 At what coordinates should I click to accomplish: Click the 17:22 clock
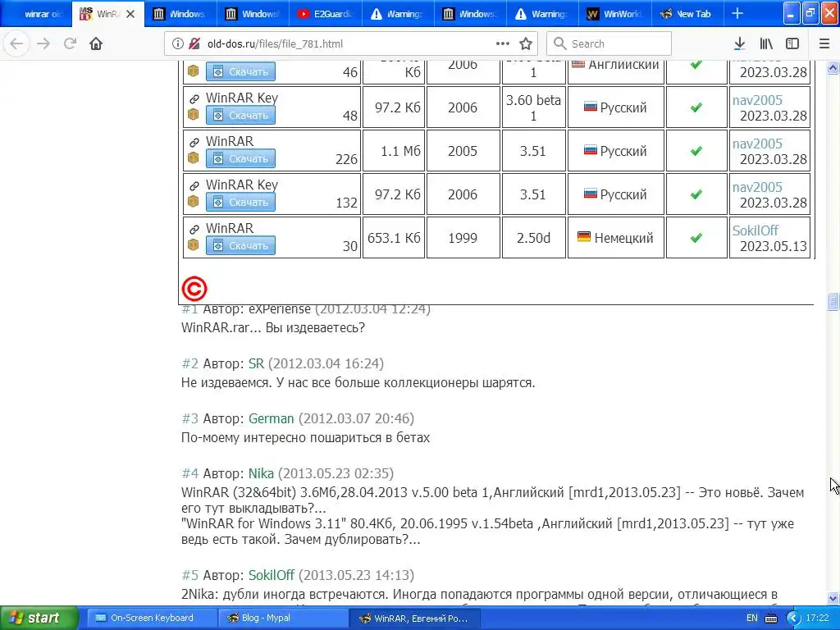[x=818, y=619]
